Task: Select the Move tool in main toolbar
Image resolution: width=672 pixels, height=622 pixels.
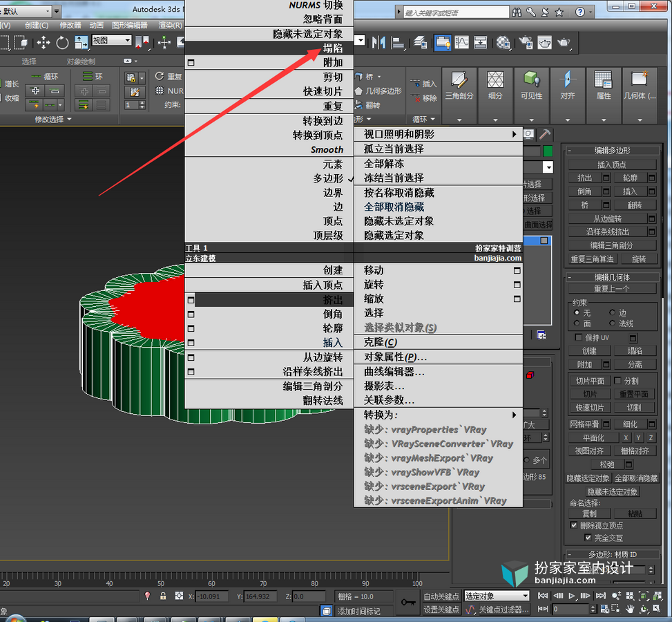Action: click(x=44, y=42)
